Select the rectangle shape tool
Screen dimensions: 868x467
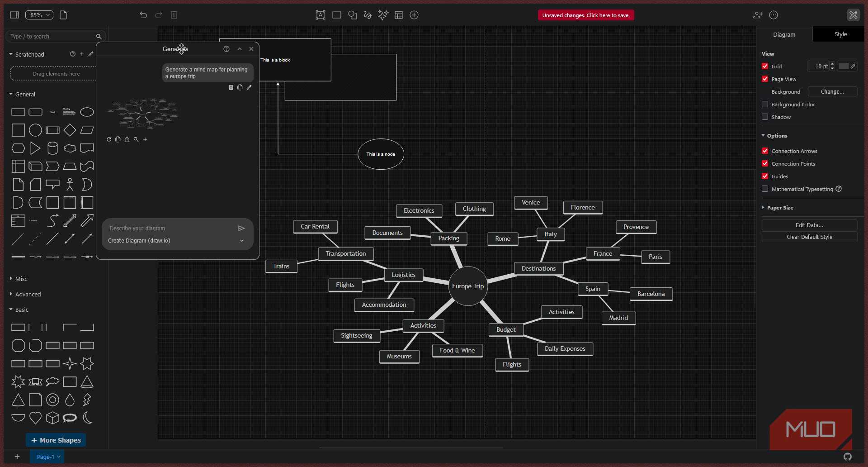[x=337, y=15]
